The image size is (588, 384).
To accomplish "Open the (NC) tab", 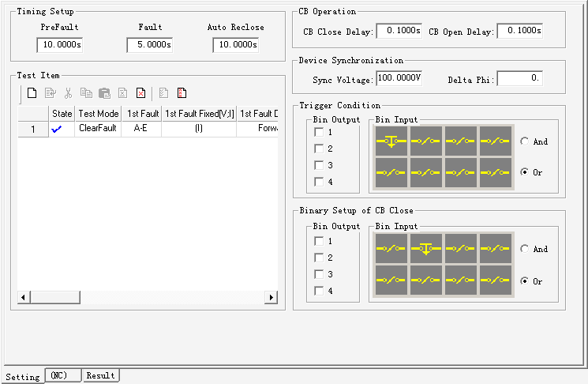I will click(x=62, y=375).
